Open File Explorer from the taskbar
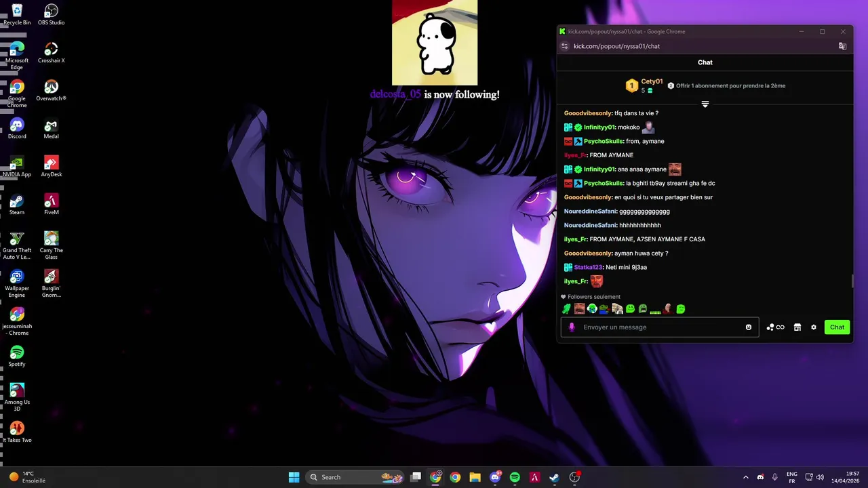 (475, 477)
